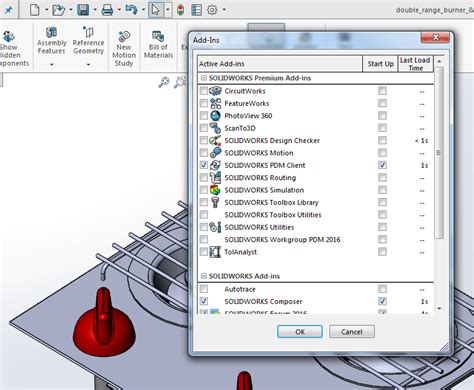Viewport: 474px width, 390px height.
Task: Check ScanTo3D Start Up checkbox
Action: (382, 128)
